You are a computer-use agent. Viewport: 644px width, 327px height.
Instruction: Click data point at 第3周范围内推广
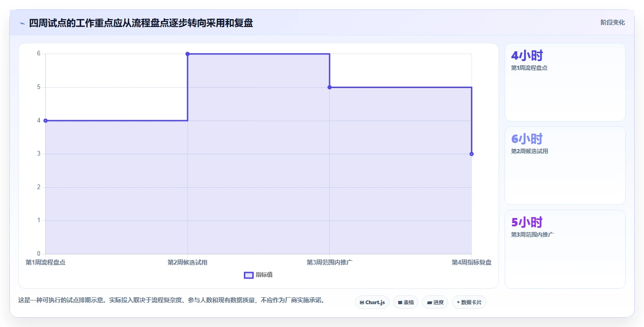[x=329, y=87]
